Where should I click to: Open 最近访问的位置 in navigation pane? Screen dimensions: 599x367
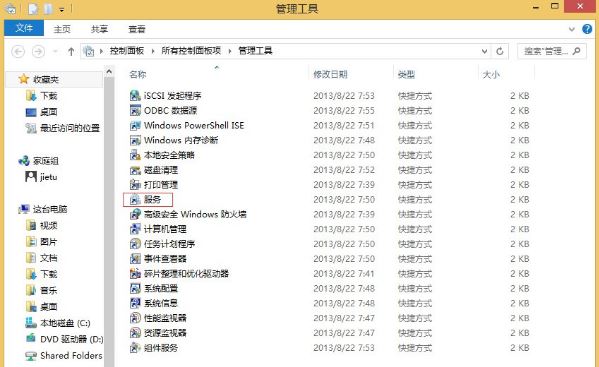tap(70, 128)
